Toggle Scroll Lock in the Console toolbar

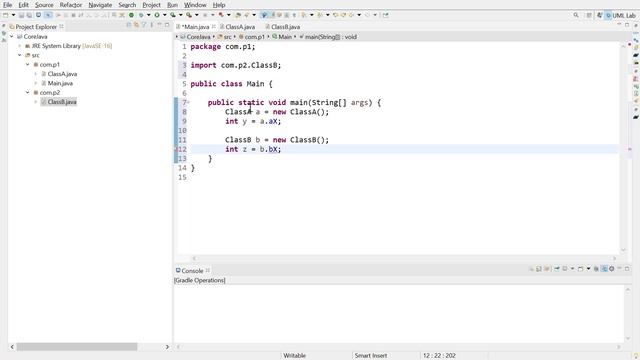tap(539, 269)
